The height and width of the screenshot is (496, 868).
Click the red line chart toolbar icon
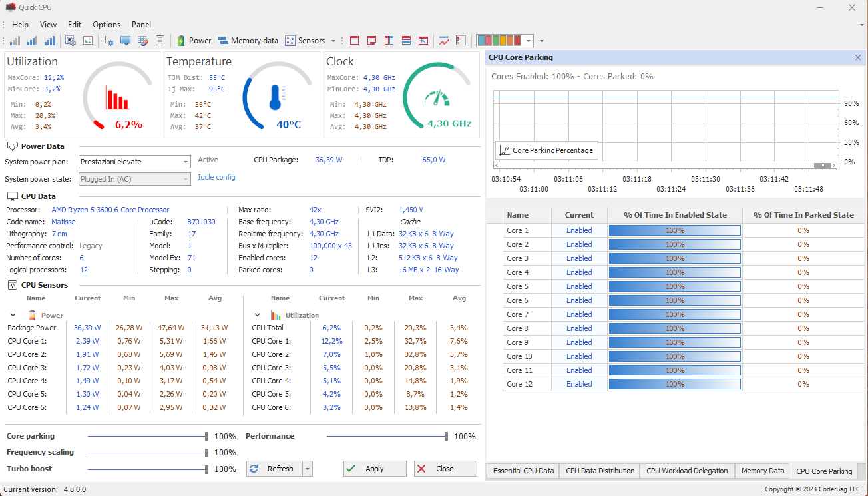[444, 41]
